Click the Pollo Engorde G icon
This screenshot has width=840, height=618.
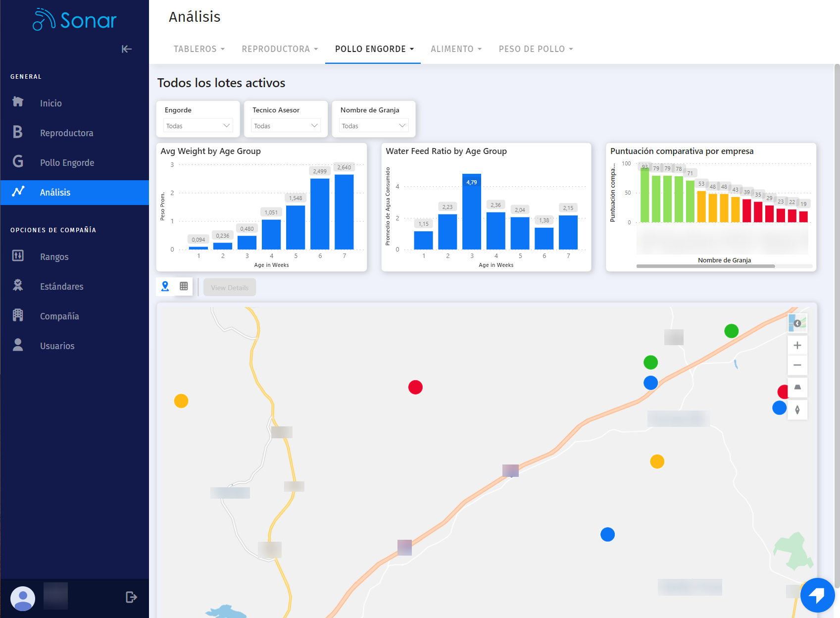point(18,161)
